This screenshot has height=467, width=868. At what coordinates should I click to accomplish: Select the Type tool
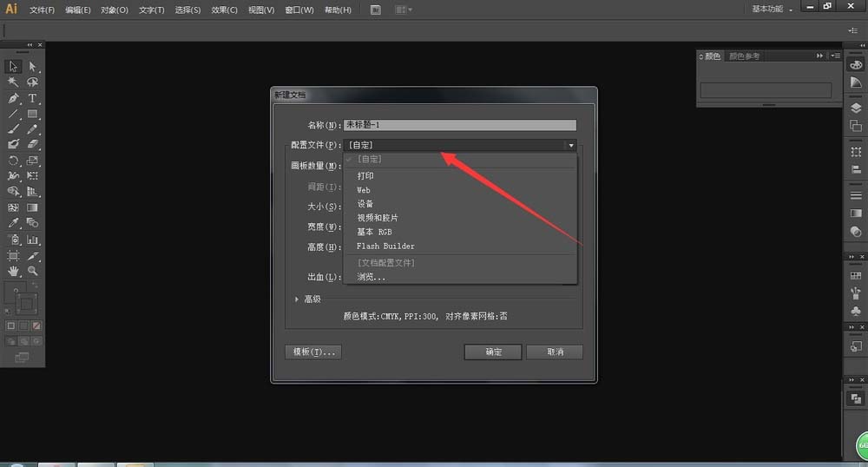[x=33, y=98]
